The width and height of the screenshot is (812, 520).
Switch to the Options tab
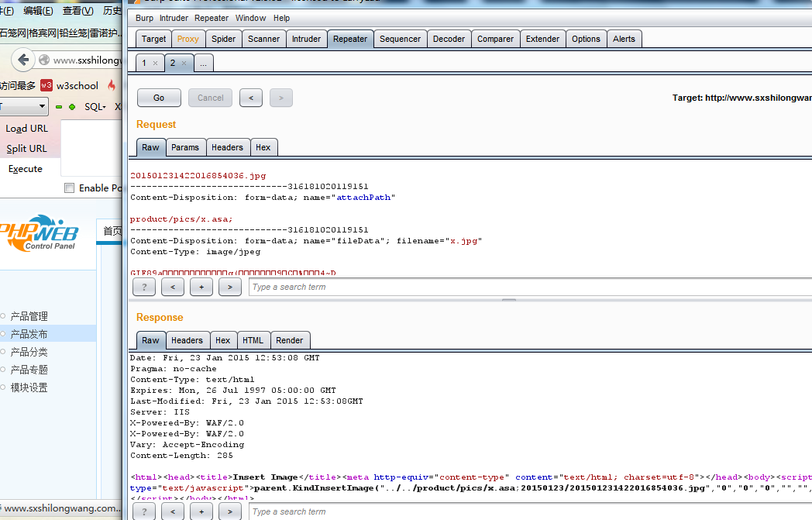587,39
